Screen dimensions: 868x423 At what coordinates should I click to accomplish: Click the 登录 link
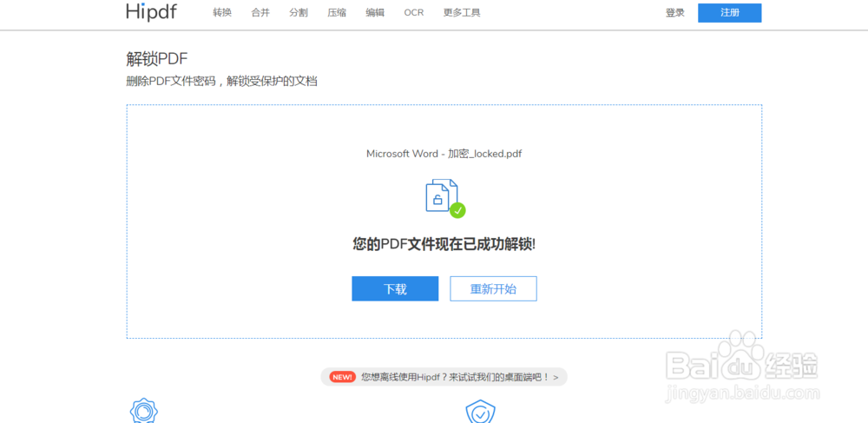coord(674,13)
